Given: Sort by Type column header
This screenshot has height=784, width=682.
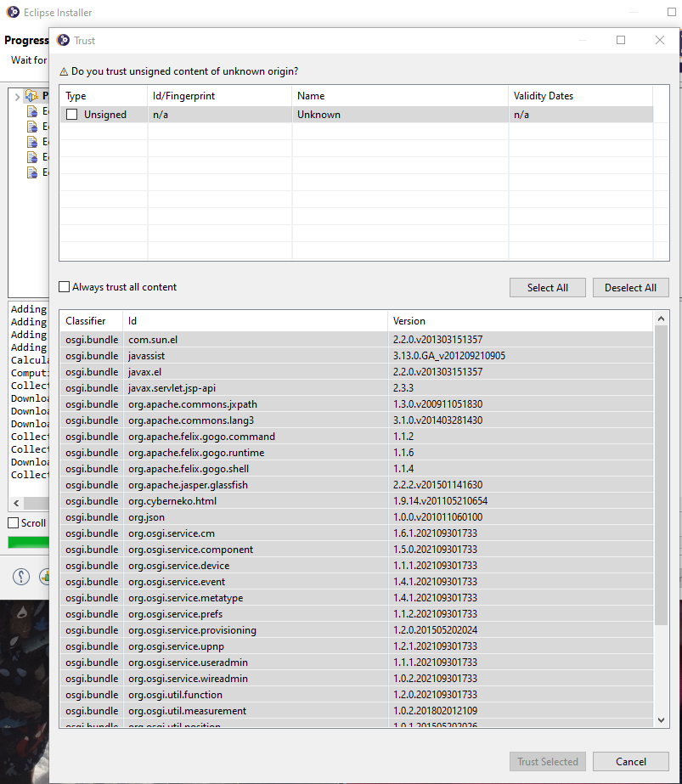Looking at the screenshot, I should (104, 96).
